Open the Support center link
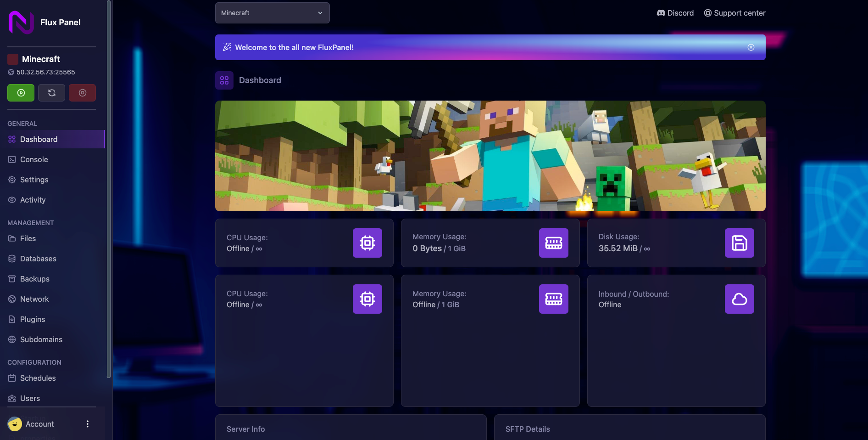The width and height of the screenshot is (868, 440). pyautogui.click(x=734, y=13)
